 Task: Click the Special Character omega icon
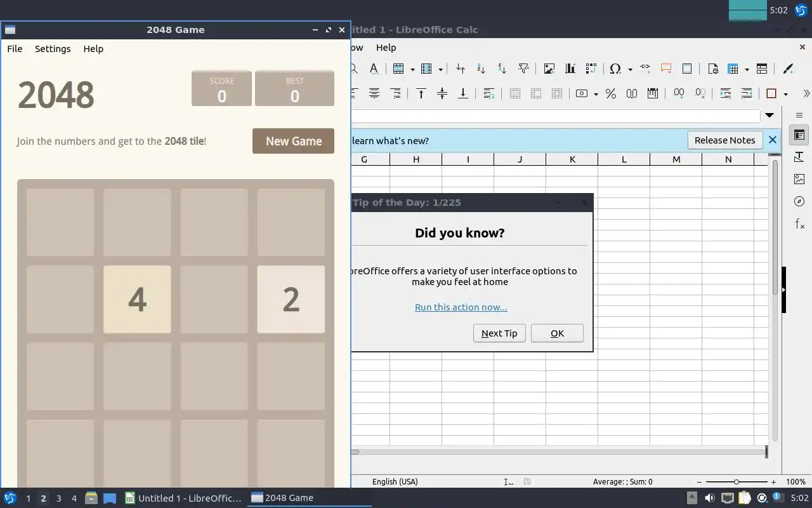[615, 69]
